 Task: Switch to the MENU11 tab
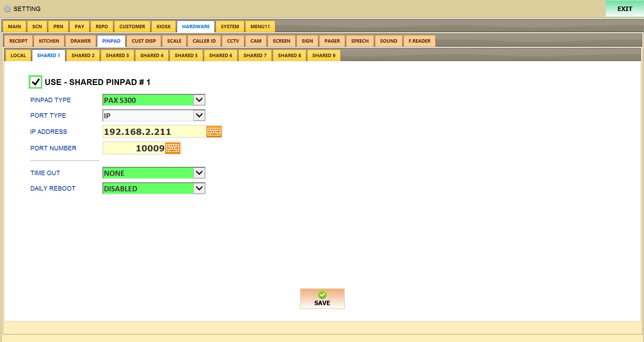point(260,26)
